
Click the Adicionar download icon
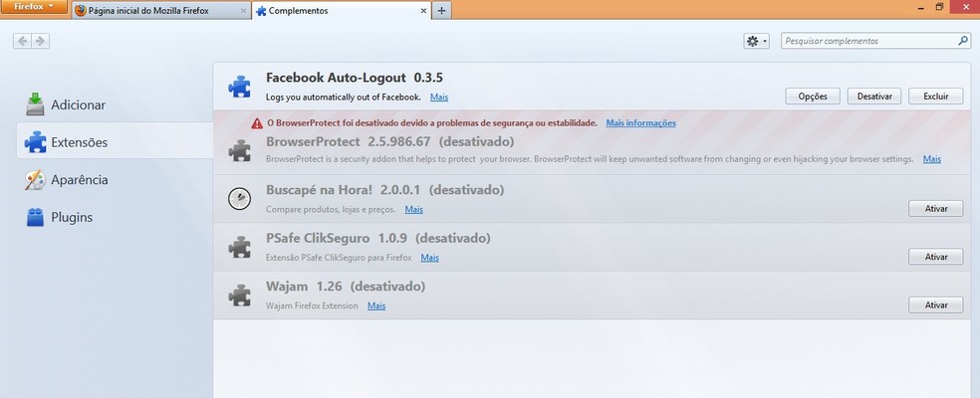pos(35,104)
